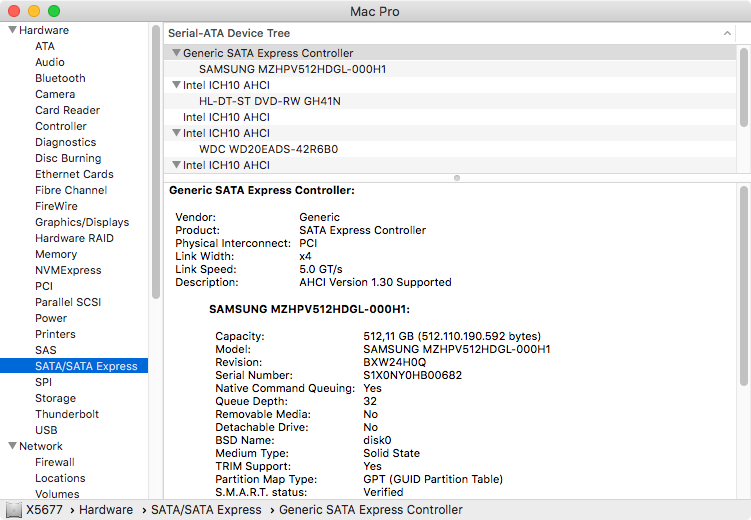This screenshot has width=751, height=520.
Task: Select Camera in the sidebar
Action: (x=55, y=94)
